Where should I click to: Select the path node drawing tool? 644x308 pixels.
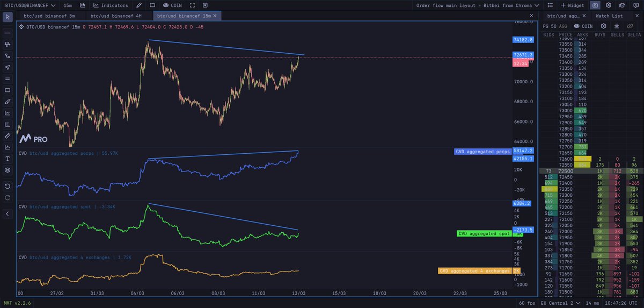tap(8, 56)
